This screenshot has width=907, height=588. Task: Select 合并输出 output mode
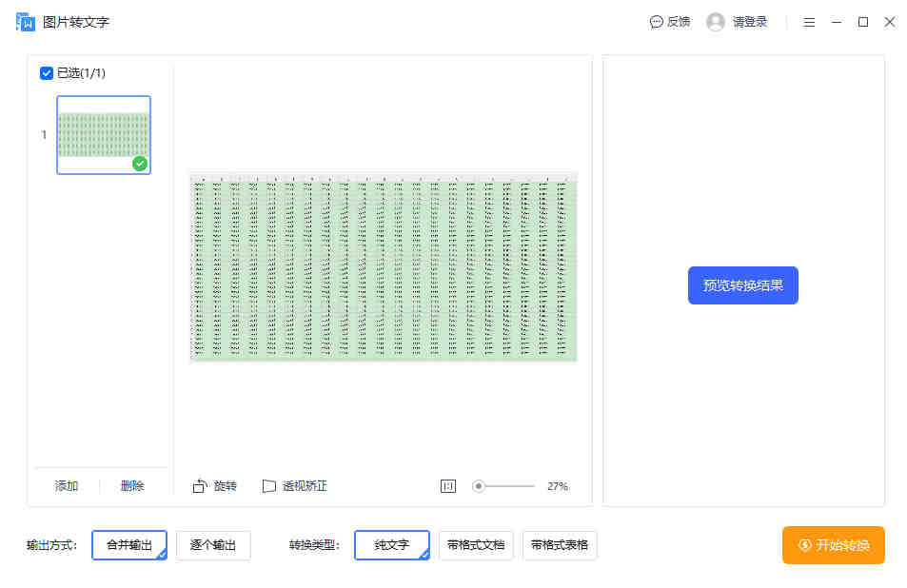(129, 545)
